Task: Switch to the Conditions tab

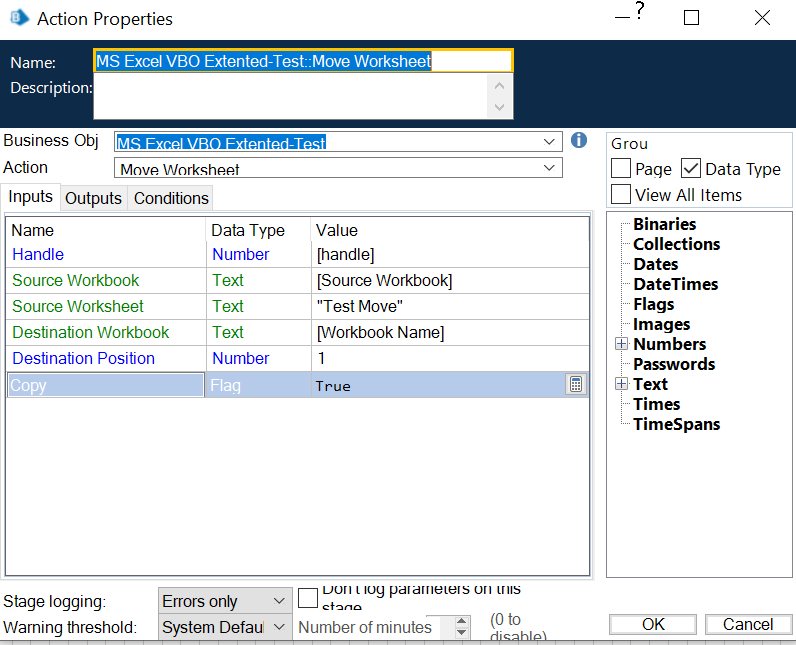Action: pos(171,198)
